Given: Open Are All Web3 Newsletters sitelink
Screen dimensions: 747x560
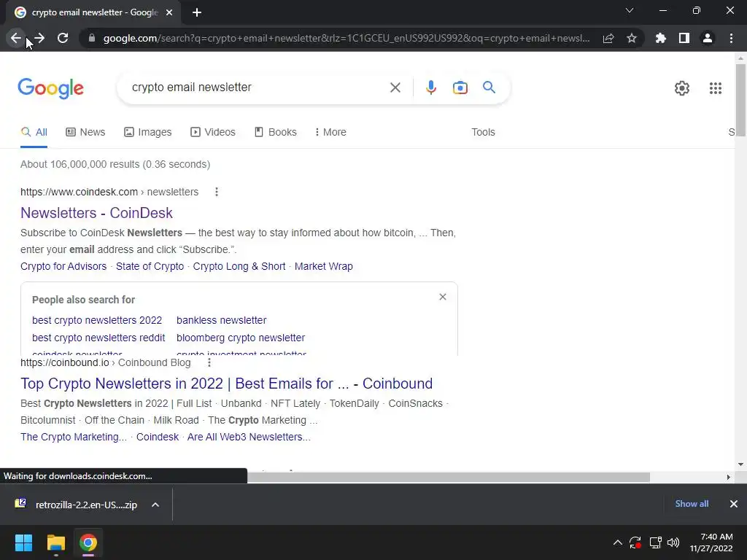Looking at the screenshot, I should pos(249,437).
